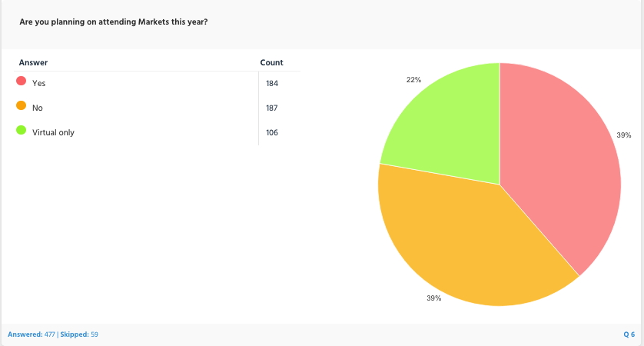This screenshot has width=644, height=346.
Task: Click the 22% pie chart label
Action: click(413, 79)
